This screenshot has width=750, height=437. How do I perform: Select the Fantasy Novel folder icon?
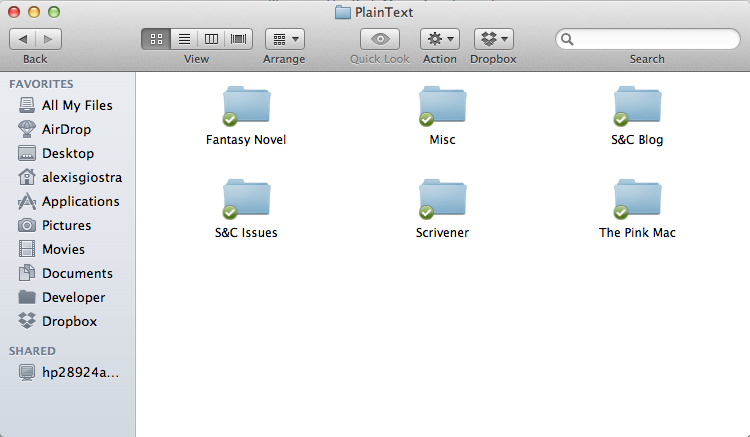point(246,105)
